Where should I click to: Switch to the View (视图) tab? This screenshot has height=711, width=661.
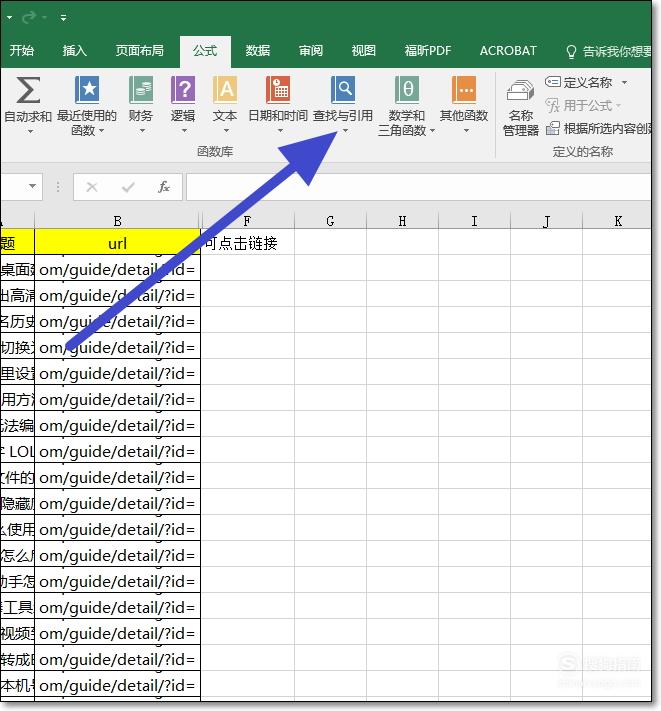tap(364, 50)
